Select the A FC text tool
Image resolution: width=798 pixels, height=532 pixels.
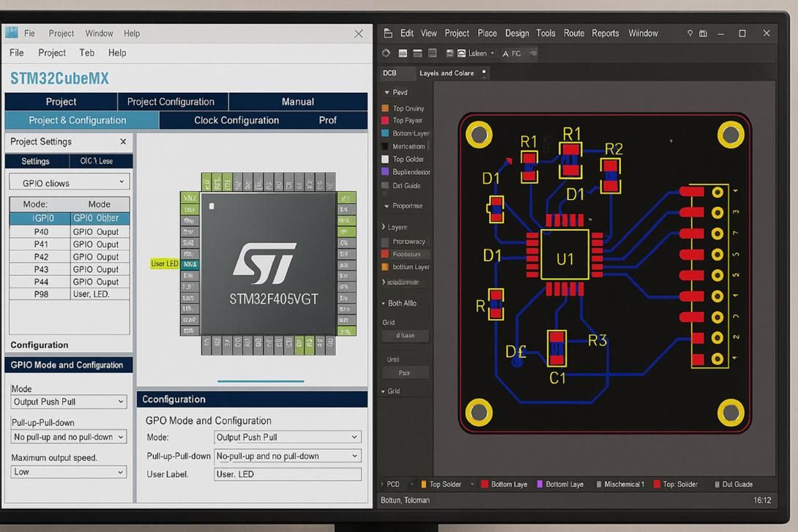[x=512, y=53]
